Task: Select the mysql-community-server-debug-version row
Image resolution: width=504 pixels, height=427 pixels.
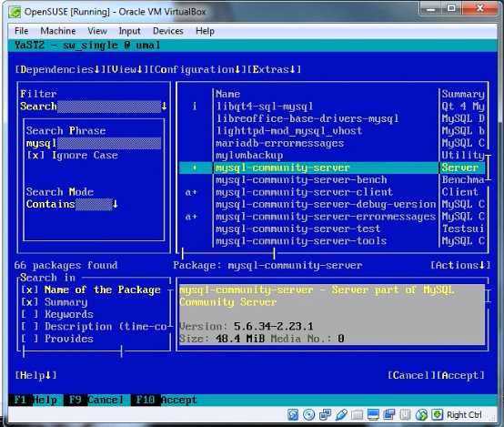Action: [332, 204]
